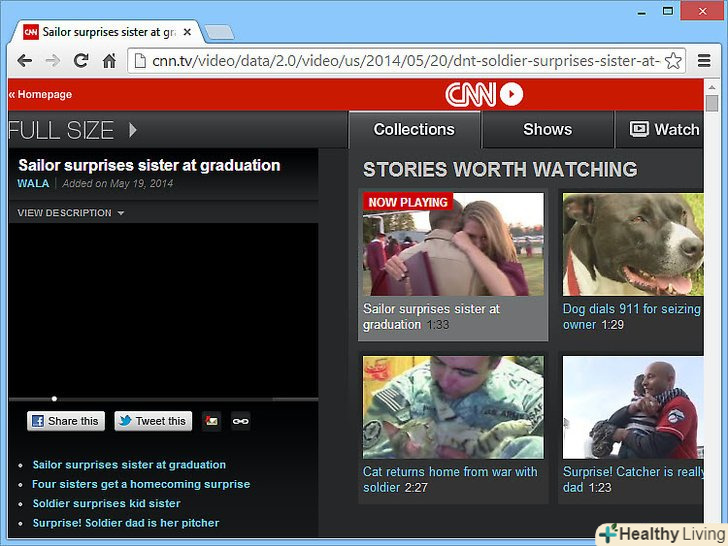Click the vertical scrollbar thumb

(712, 103)
